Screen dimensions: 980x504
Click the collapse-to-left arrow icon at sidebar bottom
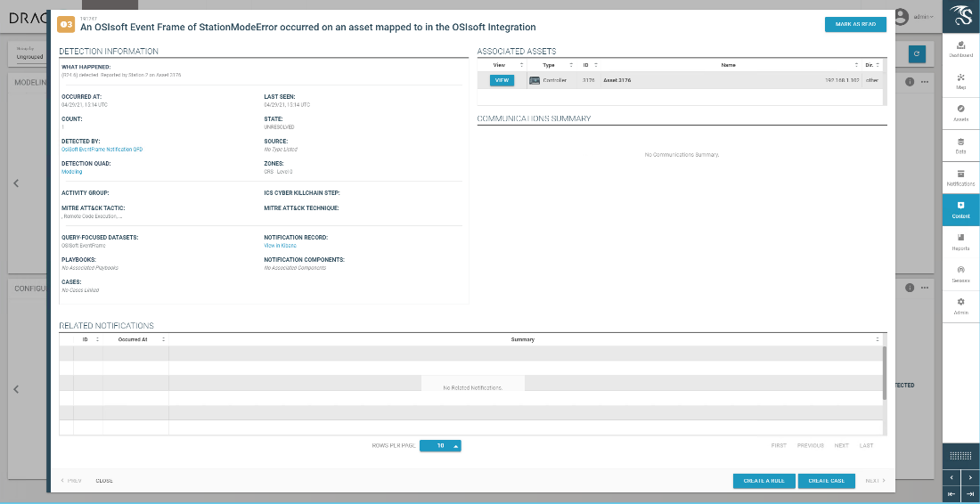tap(951, 494)
